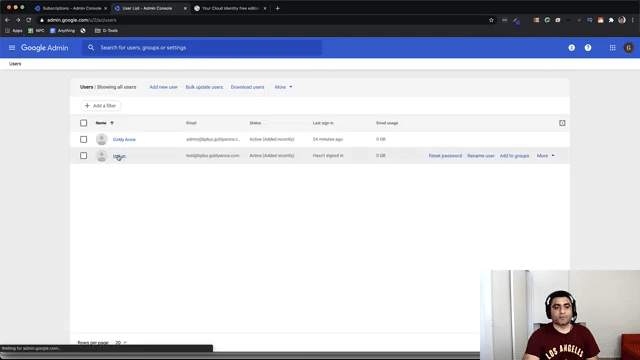Close the User List - Admin Console tab
Viewport: 640px width, 360px height.
(x=185, y=8)
